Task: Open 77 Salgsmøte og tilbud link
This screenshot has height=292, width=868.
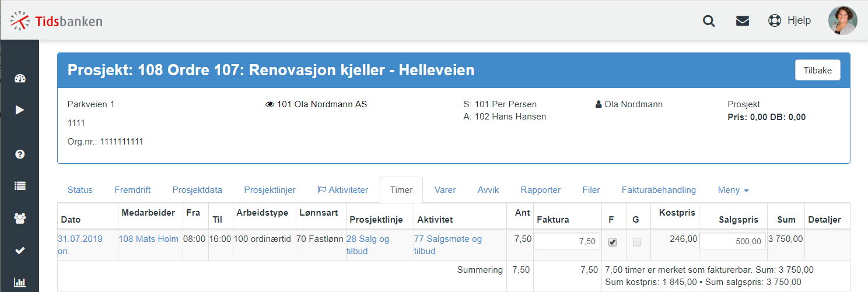Action: pos(448,245)
